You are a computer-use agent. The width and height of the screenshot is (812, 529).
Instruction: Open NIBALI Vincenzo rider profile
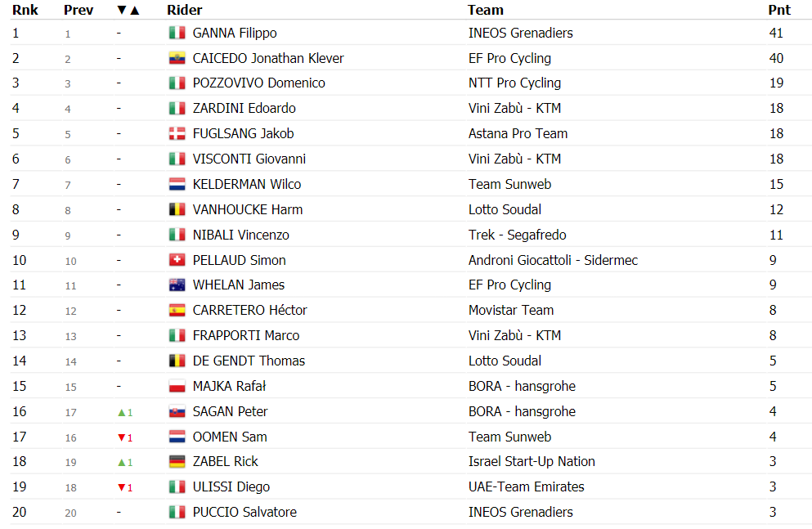(x=240, y=235)
